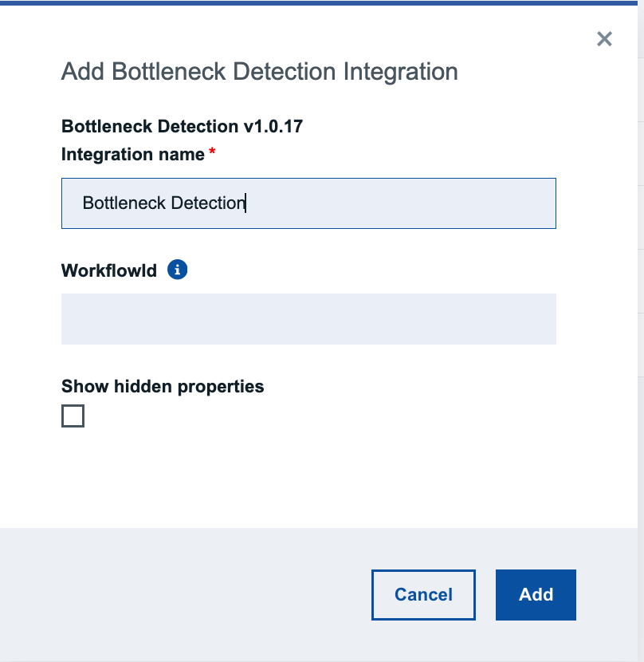Screen dimensions: 644x662
Task: Click the red required asterisk
Action: (212, 151)
